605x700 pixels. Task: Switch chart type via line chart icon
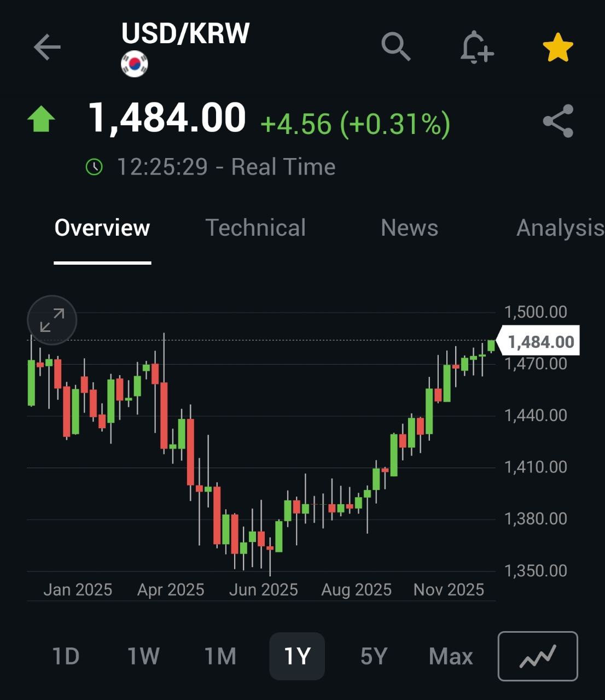[537, 656]
